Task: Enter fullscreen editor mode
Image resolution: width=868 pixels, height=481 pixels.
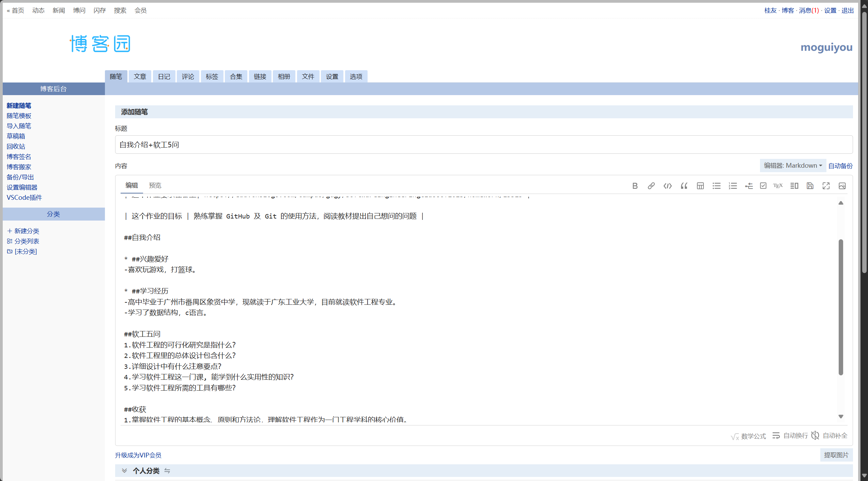Action: tap(826, 186)
